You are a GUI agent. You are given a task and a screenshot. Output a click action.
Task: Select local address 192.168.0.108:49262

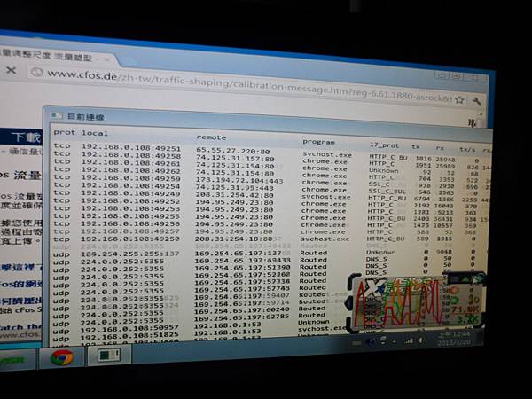(x=131, y=171)
